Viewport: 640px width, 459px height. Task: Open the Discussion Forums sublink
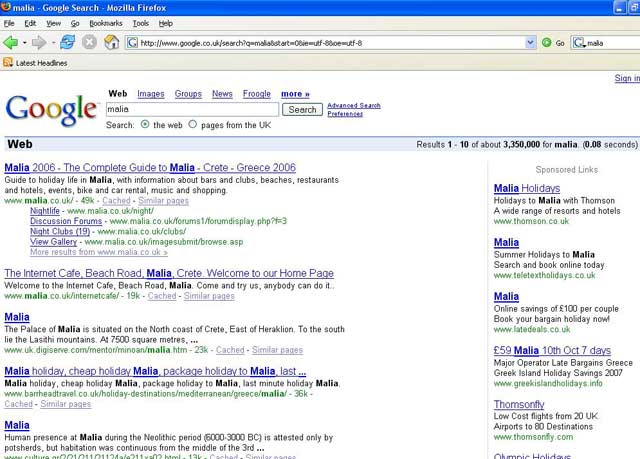point(66,221)
